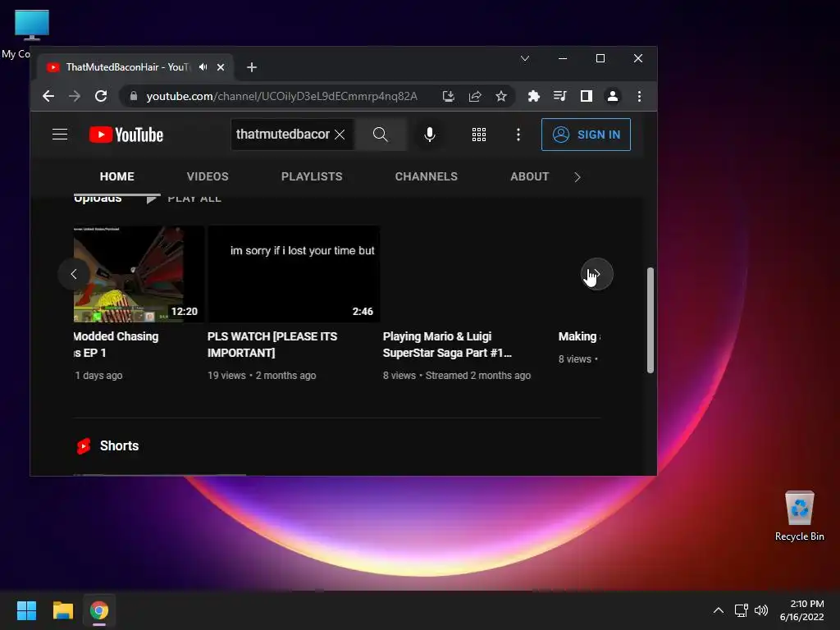Viewport: 840px width, 630px height.
Task: Click the YouTube logo
Action: (x=126, y=135)
